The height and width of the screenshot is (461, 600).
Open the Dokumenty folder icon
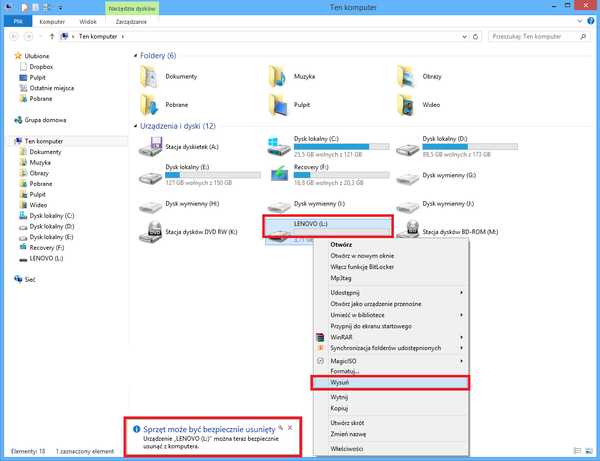coord(149,77)
